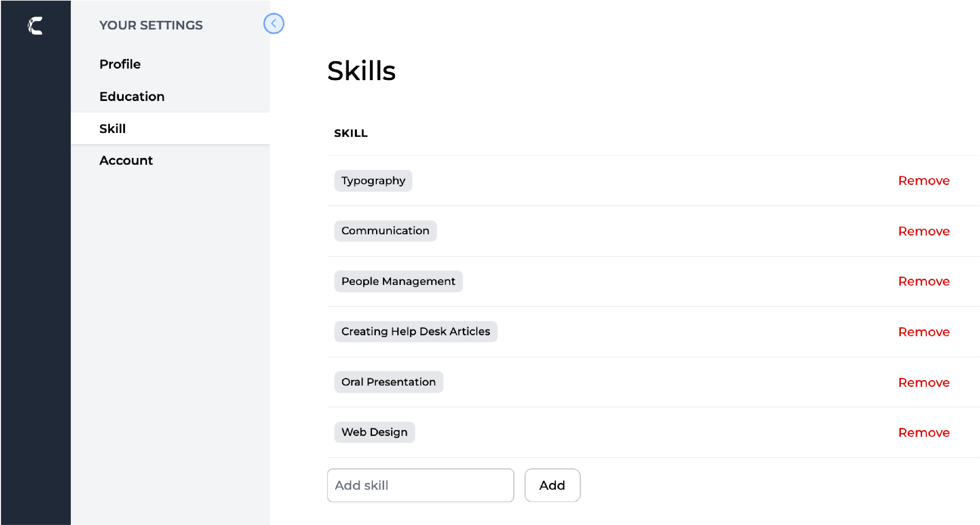The image size is (980, 525).
Task: Click the Add button to add a skill
Action: 552,485
